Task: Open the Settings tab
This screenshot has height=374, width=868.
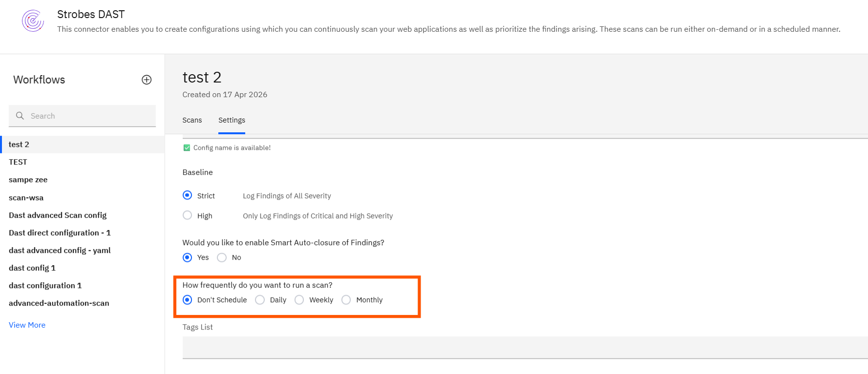Action: pos(232,120)
